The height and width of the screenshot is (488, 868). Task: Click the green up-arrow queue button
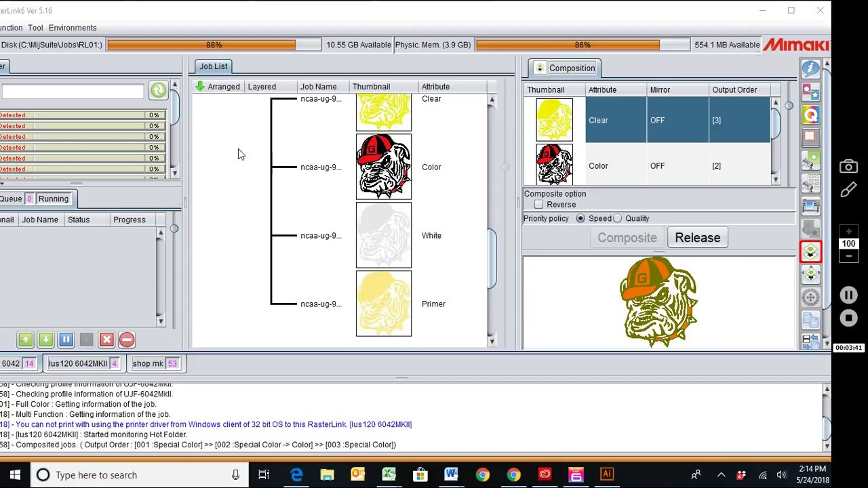pos(25,340)
